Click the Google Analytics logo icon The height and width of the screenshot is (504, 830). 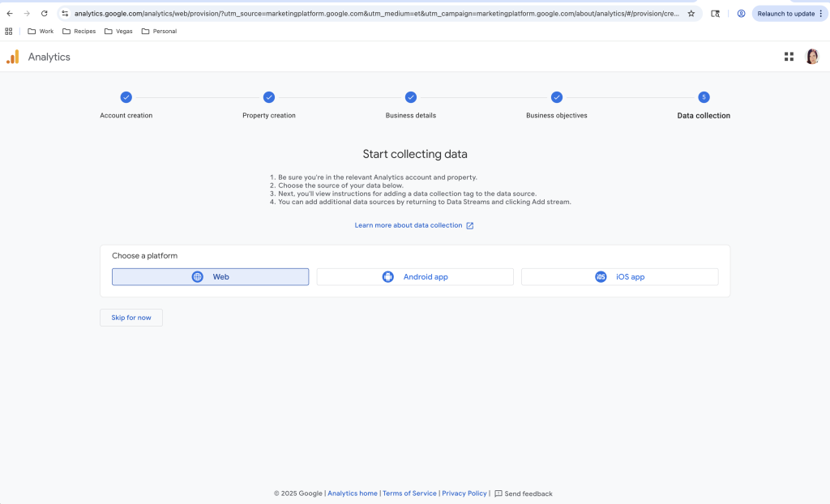13,57
